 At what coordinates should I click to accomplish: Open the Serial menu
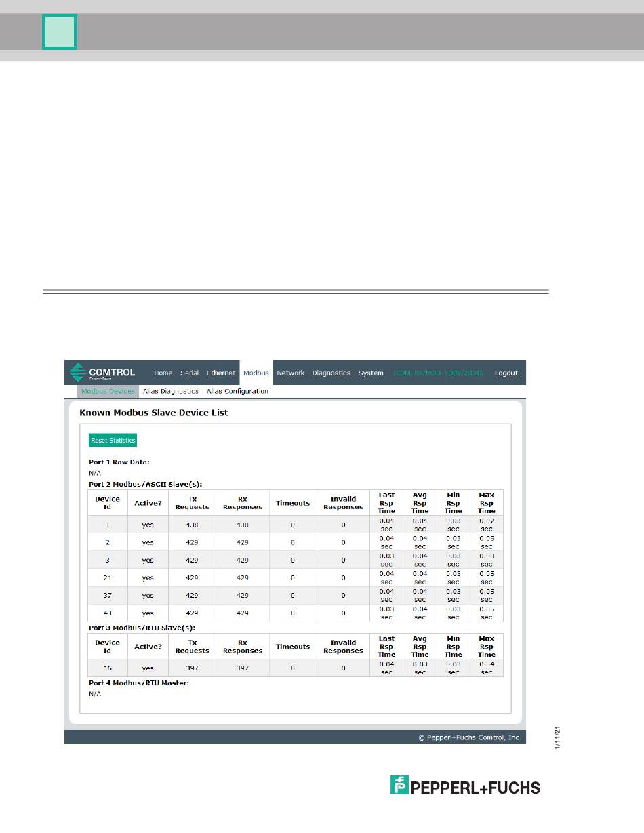190,373
